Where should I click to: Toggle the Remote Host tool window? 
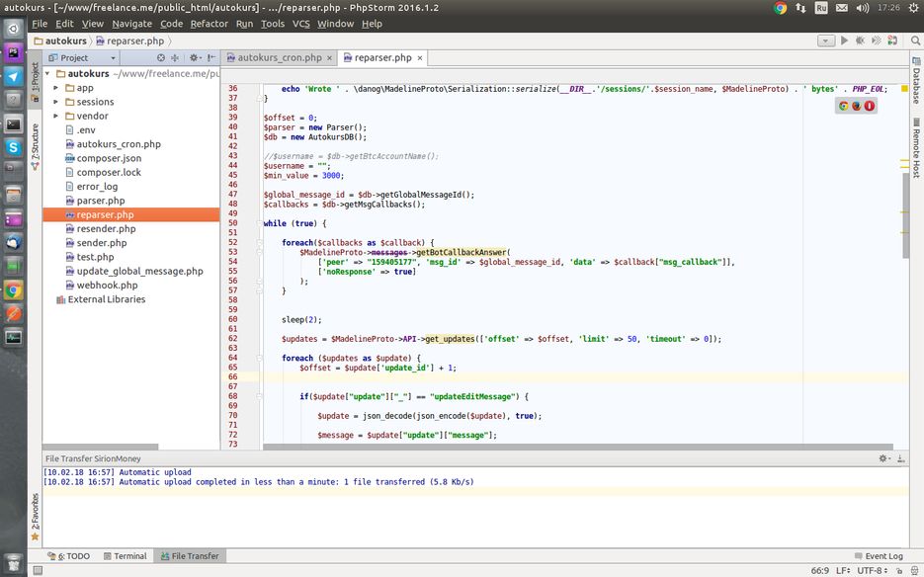(916, 147)
